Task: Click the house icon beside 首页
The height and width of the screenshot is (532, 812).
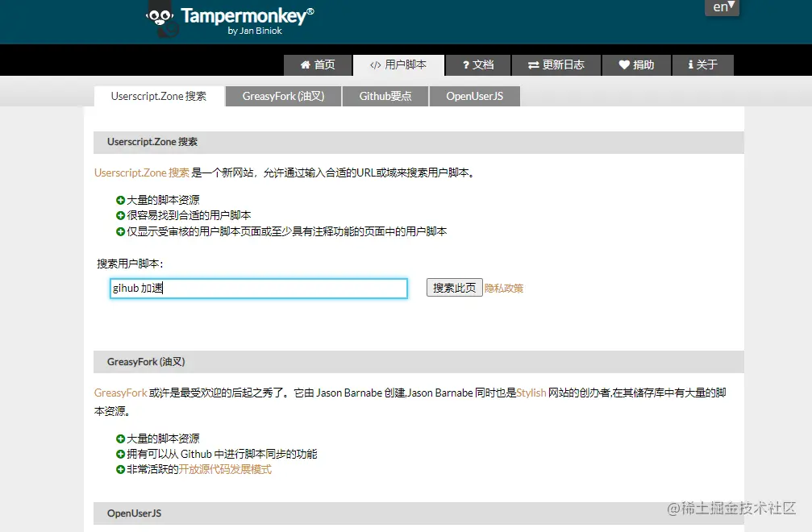Action: point(306,64)
